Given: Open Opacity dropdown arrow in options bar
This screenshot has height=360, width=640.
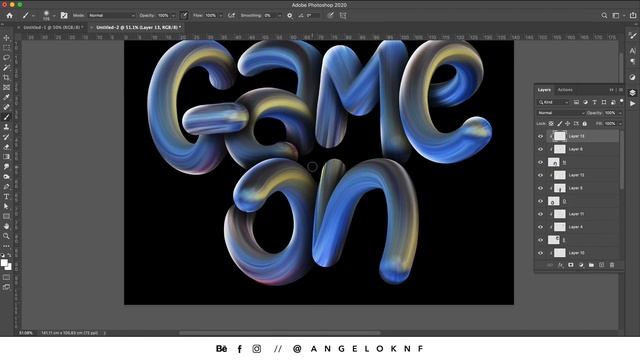Looking at the screenshot, I should tap(173, 16).
